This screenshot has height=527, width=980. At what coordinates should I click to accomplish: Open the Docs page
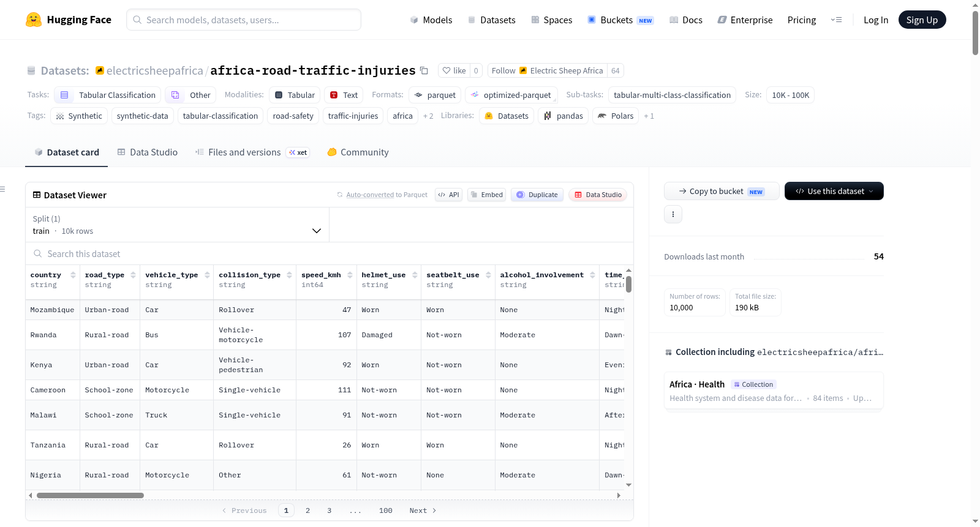pyautogui.click(x=686, y=20)
